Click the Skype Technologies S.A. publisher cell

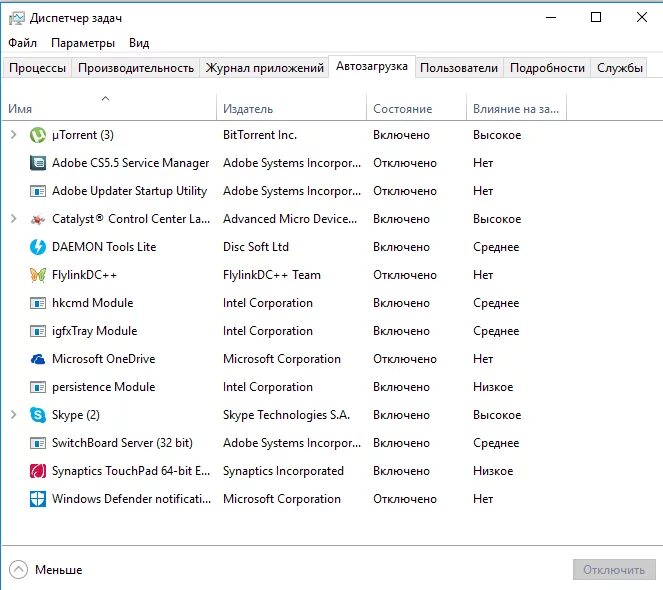286,415
